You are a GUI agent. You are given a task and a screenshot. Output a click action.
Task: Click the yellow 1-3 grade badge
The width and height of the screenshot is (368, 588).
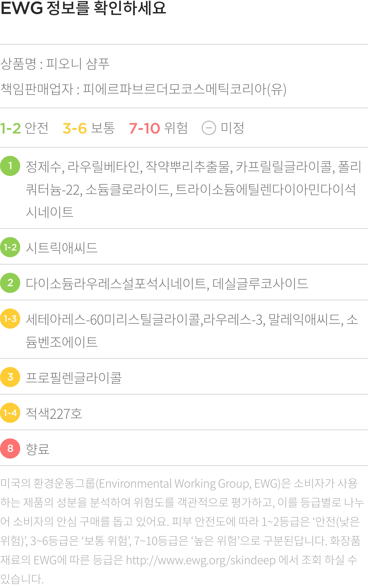pyautogui.click(x=10, y=319)
